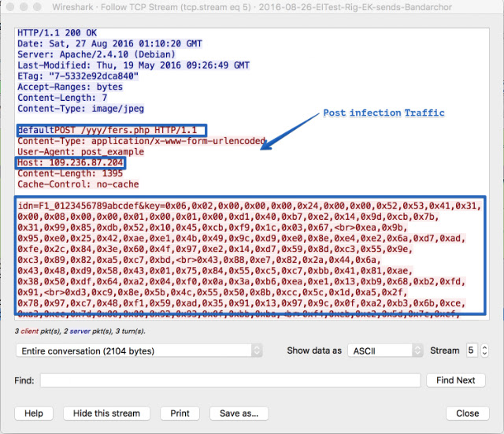Click Hide this stream button
Image resolution: width=504 pixels, height=434 pixels.
[x=107, y=413]
